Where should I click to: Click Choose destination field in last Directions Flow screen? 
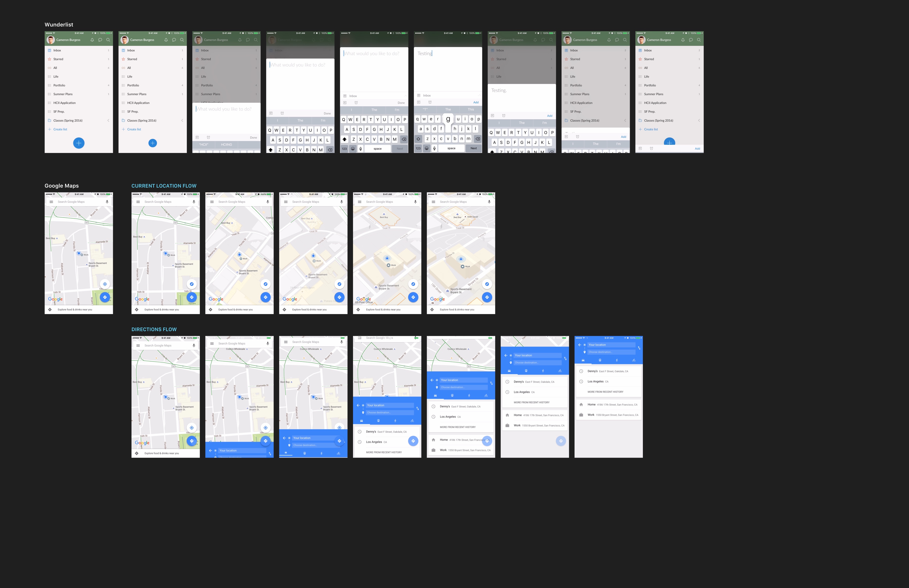click(611, 352)
